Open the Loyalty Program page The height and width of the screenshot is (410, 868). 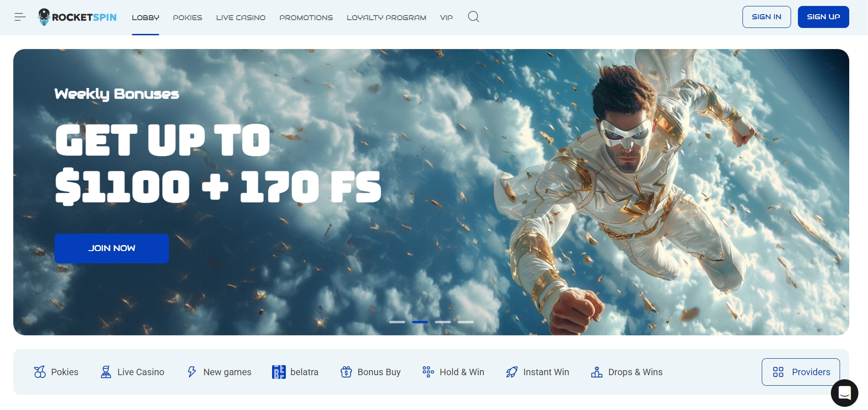point(386,17)
